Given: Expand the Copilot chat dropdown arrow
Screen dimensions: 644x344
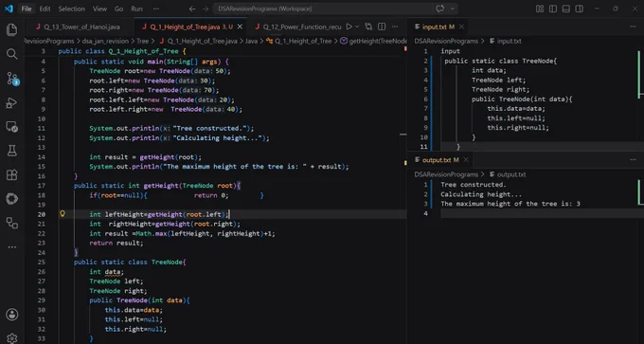Looking at the screenshot, I should coord(452,9).
